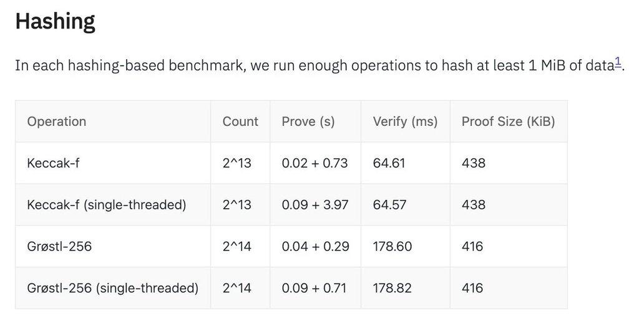
Task: Click the 0.09 + 0.71 prove cell
Action: click(314, 288)
